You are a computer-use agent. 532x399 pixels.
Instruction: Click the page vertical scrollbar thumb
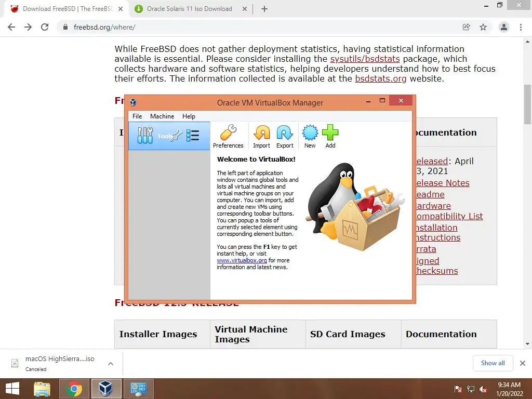[x=527, y=104]
